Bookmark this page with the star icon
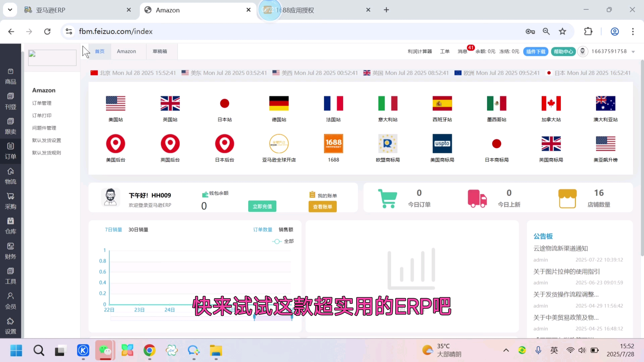 point(562,32)
